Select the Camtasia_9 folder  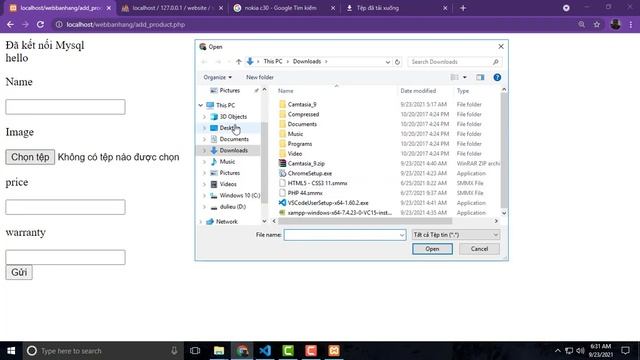click(298, 104)
